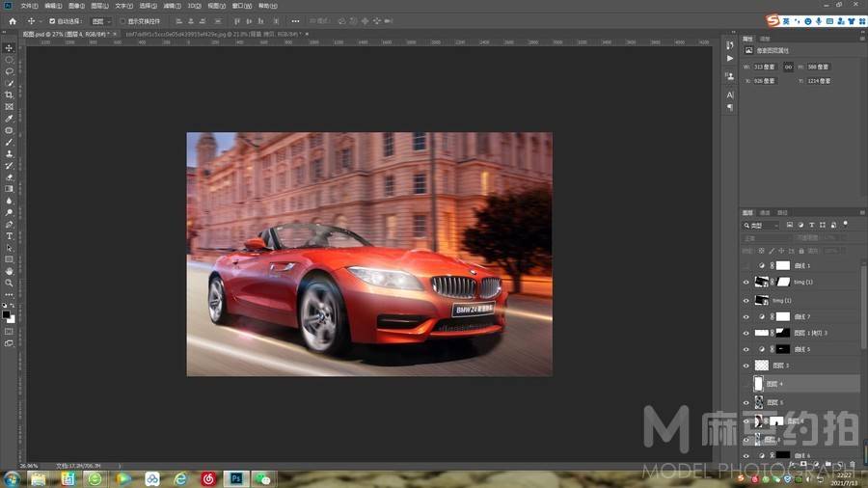868x488 pixels.
Task: Select the Move tool in the toolbox
Action: 9,48
